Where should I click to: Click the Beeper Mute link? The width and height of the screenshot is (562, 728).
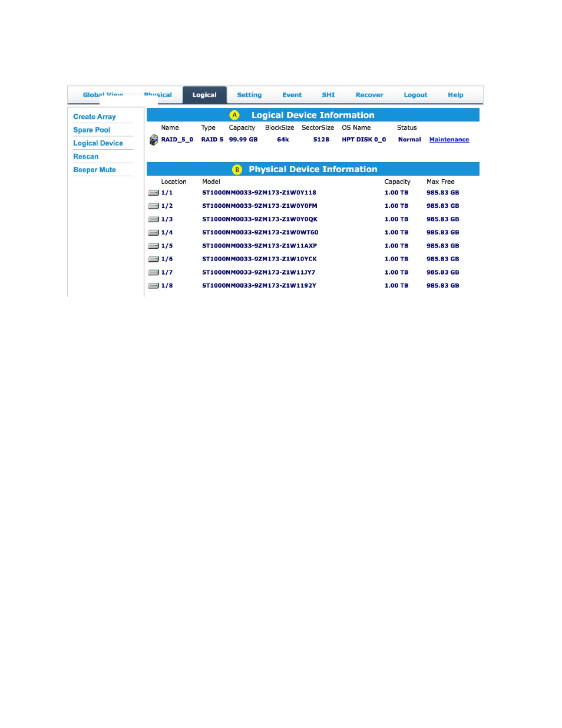[x=94, y=170]
